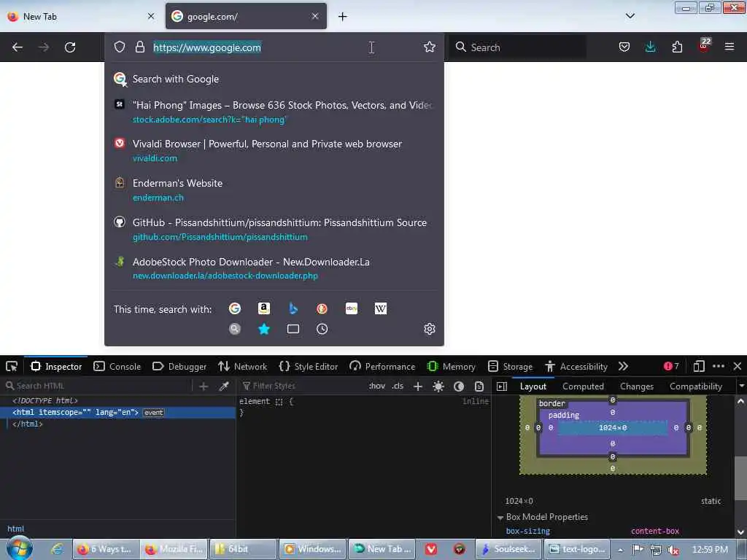Activate the devtools element picker
Screen dimensions: 747x560
coord(12,366)
